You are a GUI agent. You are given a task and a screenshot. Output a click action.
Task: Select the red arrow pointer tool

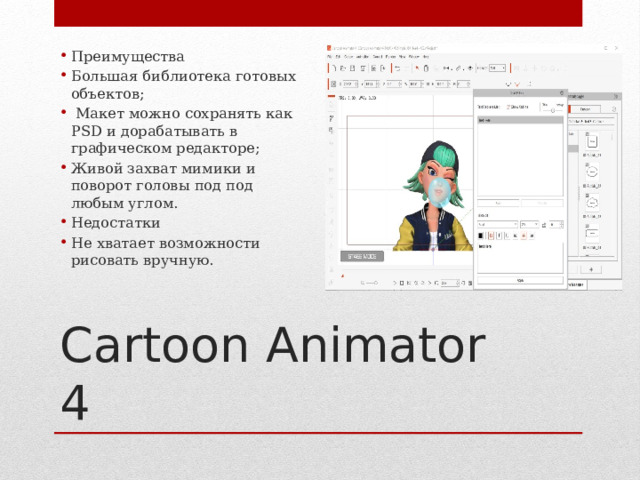[x=417, y=68]
